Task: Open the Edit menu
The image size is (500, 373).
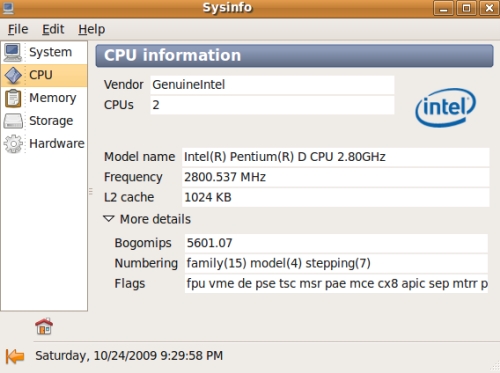Action: (x=53, y=29)
